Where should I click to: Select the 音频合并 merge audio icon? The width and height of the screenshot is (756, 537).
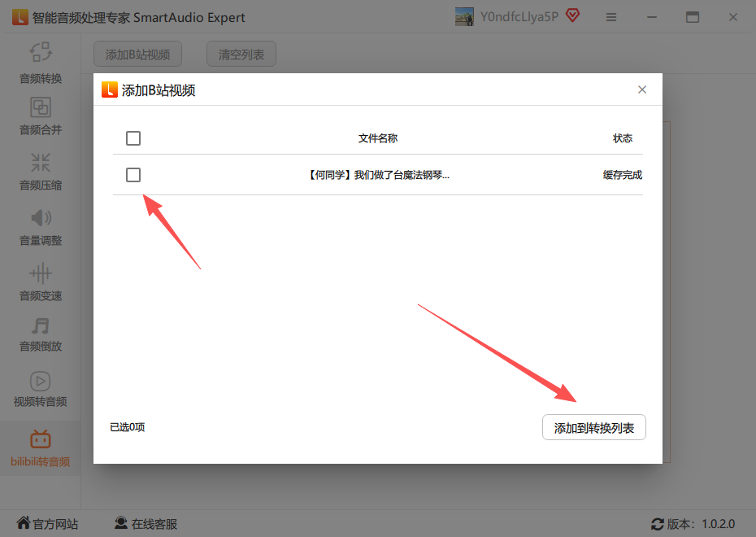(x=41, y=107)
